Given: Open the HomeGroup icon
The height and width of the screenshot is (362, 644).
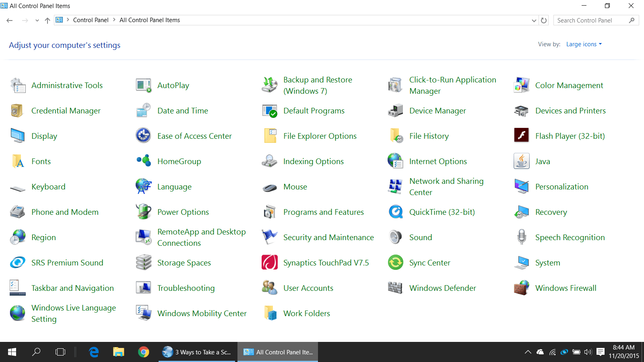Looking at the screenshot, I should (144, 161).
